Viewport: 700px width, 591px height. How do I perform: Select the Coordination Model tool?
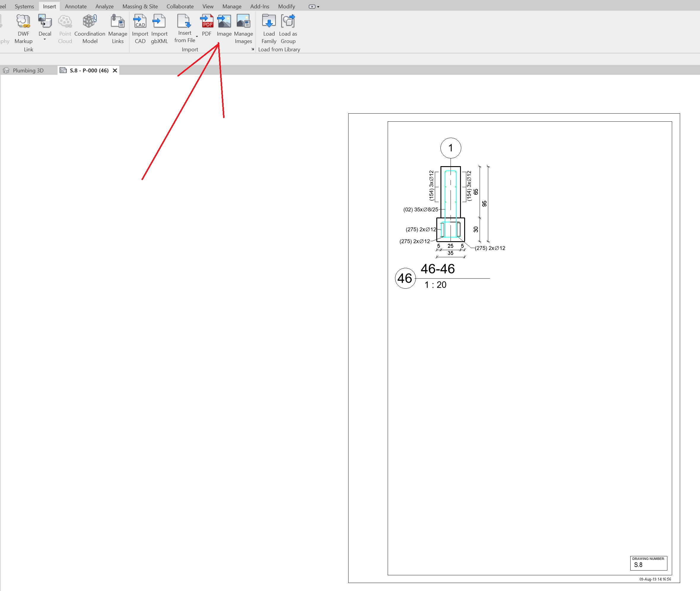click(89, 28)
